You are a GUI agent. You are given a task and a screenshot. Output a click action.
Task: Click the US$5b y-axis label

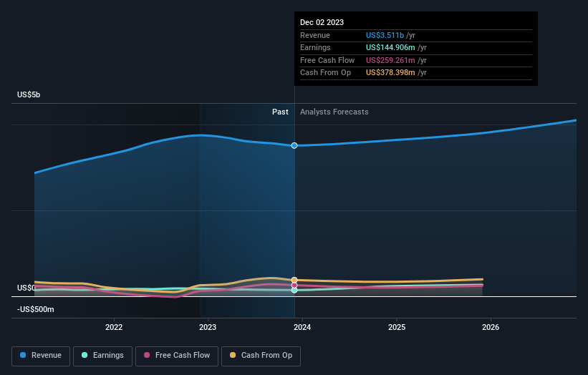point(29,94)
